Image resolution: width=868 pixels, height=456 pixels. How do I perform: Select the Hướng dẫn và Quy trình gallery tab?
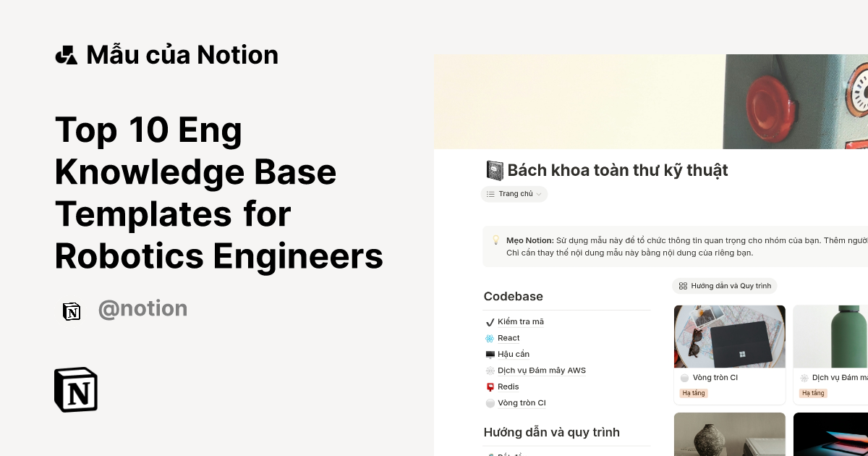[725, 286]
